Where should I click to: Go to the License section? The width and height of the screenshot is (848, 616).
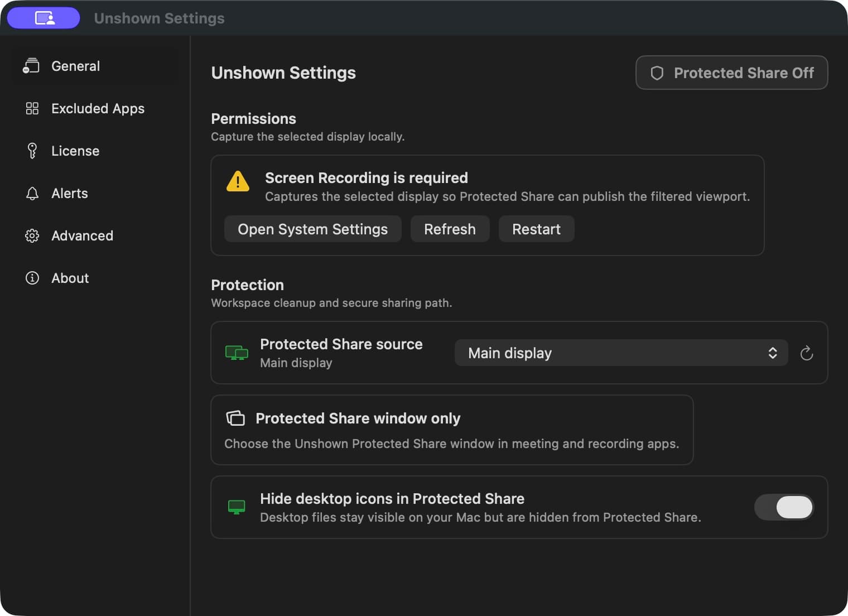(95, 151)
